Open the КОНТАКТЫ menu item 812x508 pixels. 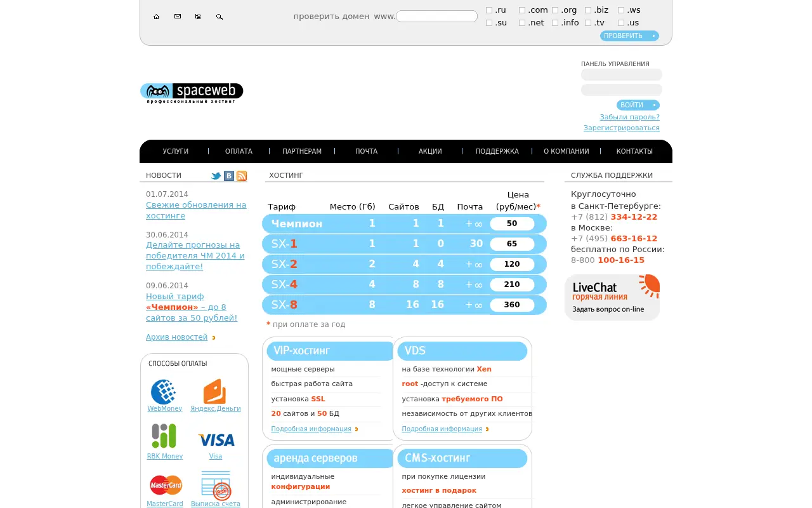coord(634,151)
